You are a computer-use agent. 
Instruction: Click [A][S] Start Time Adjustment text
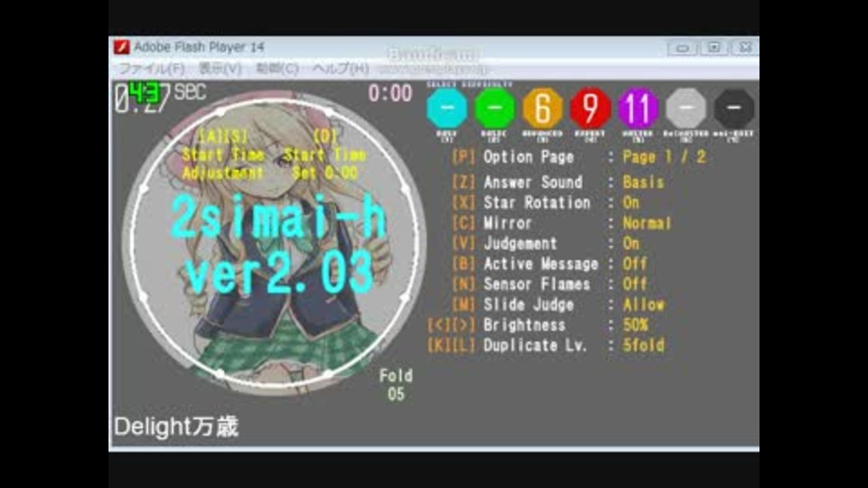point(223,155)
